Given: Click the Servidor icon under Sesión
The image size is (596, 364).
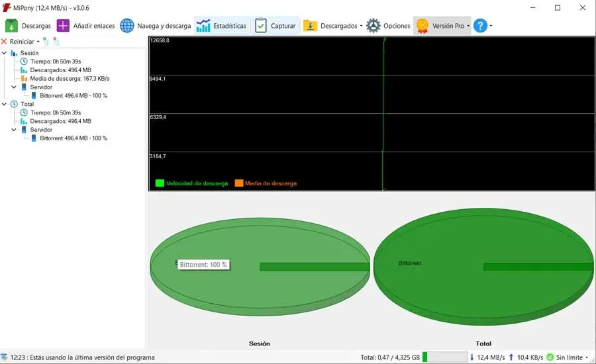Looking at the screenshot, I should coord(24,87).
